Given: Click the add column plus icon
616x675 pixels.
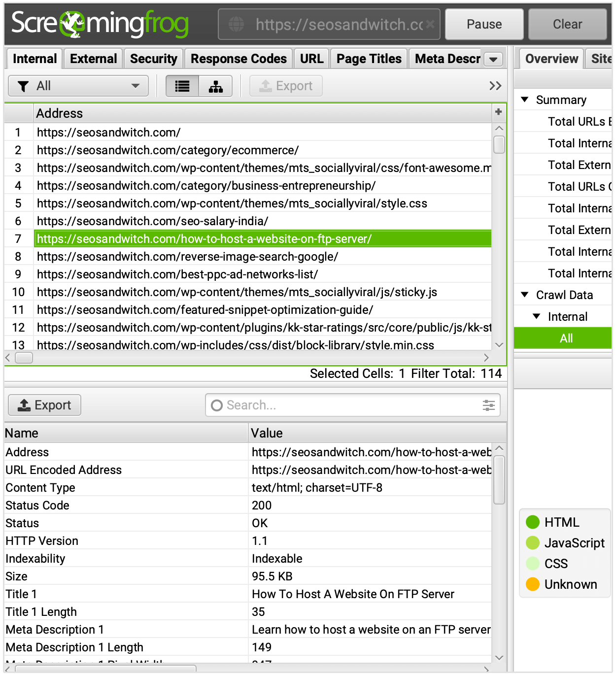Looking at the screenshot, I should pyautogui.click(x=498, y=112).
